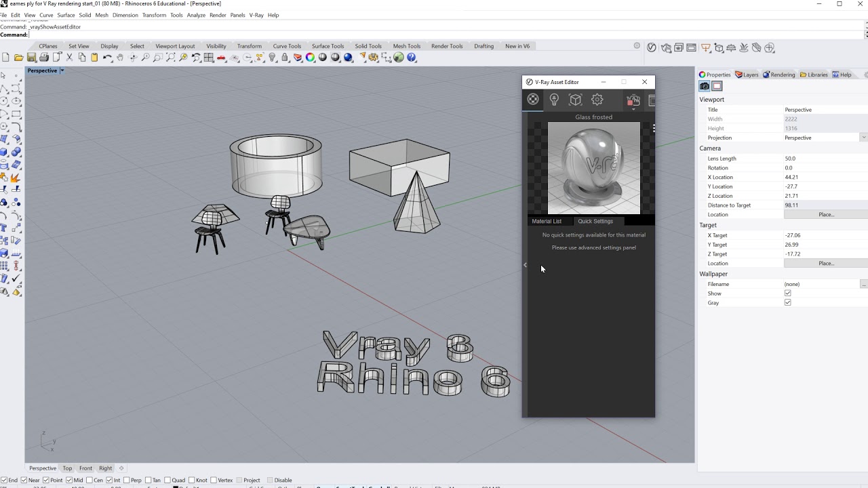Switch to the Top viewport tab
Image resolution: width=868 pixels, height=488 pixels.
click(x=67, y=468)
